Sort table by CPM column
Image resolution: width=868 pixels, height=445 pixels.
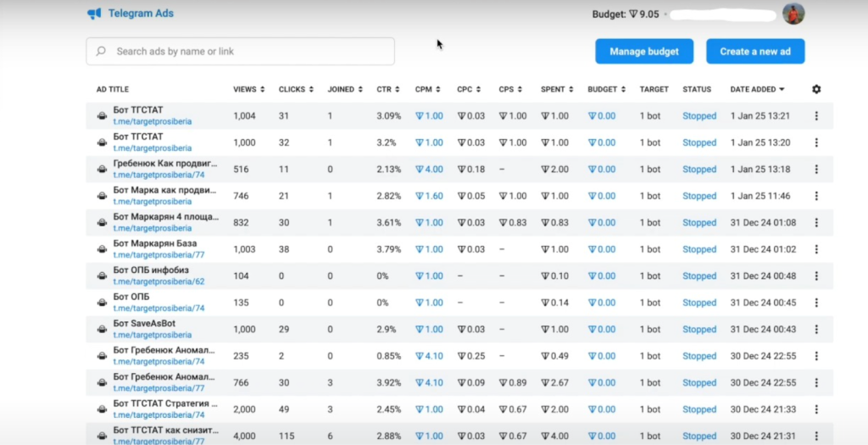click(x=427, y=89)
